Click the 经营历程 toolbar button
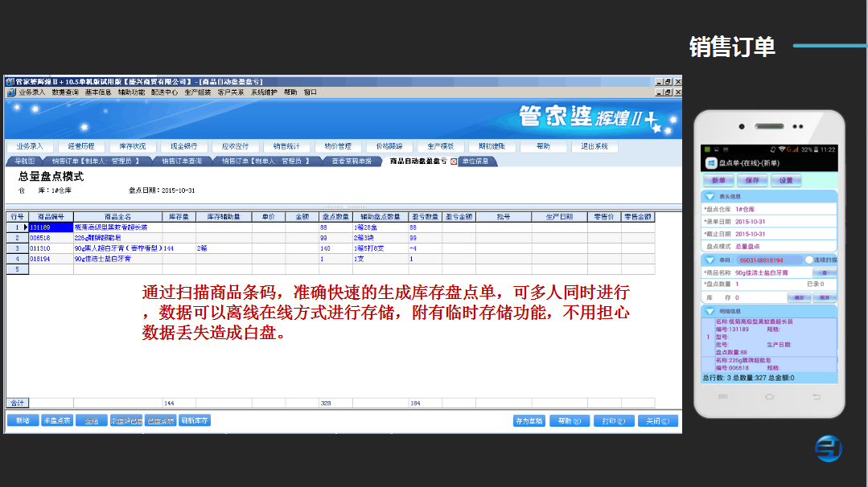This screenshot has height=487, width=868. pos(81,146)
